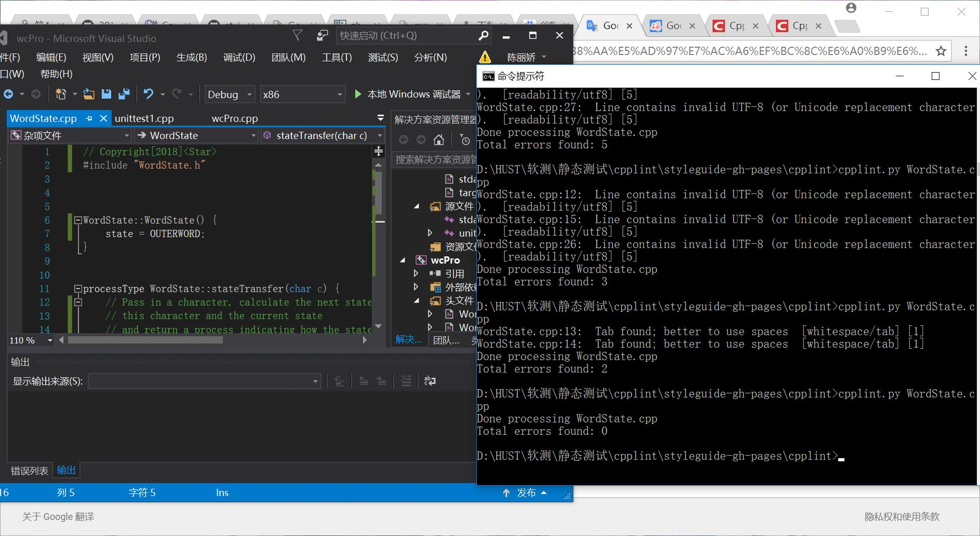
Task: Click the Undo arrow icon
Action: [x=149, y=94]
